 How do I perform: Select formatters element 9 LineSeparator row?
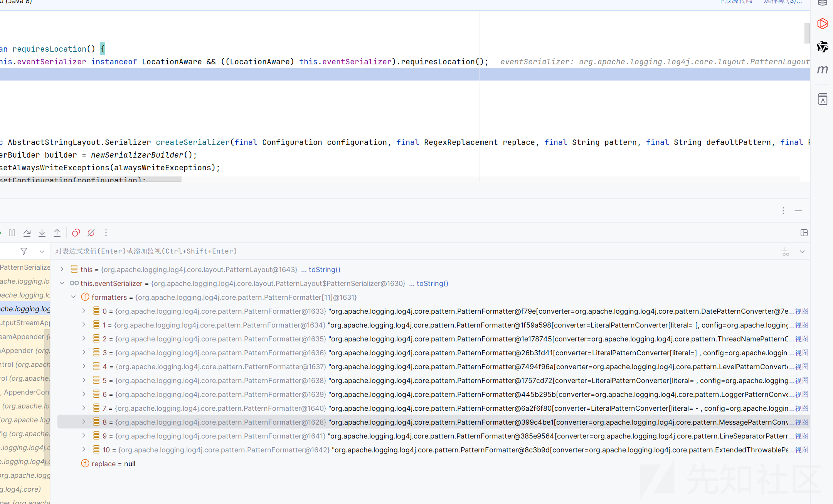434,436
